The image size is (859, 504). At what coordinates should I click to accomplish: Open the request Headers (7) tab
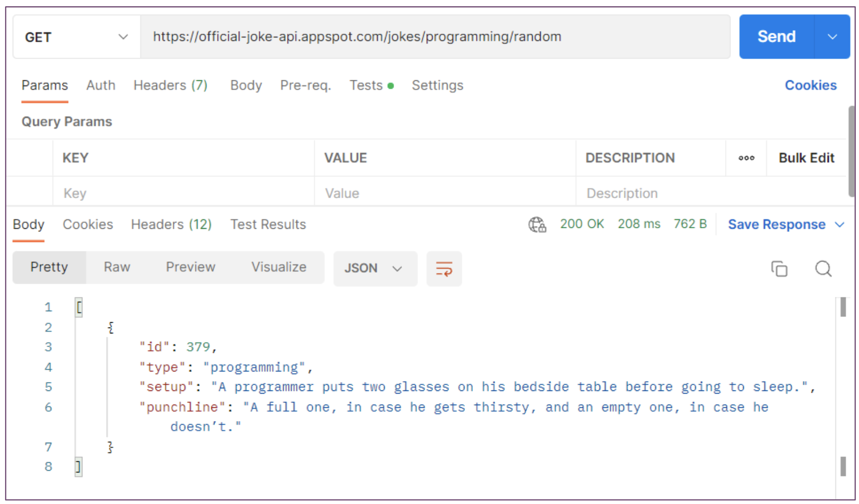(171, 86)
